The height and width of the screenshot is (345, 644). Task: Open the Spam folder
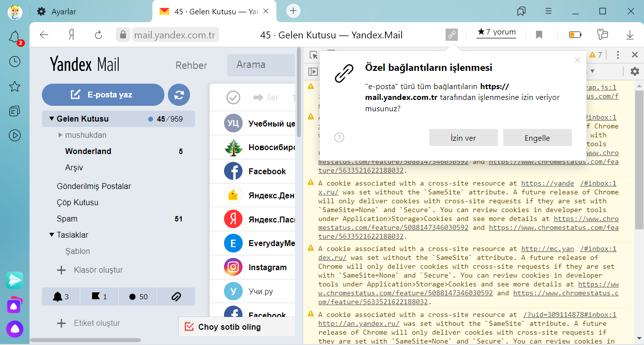point(67,219)
